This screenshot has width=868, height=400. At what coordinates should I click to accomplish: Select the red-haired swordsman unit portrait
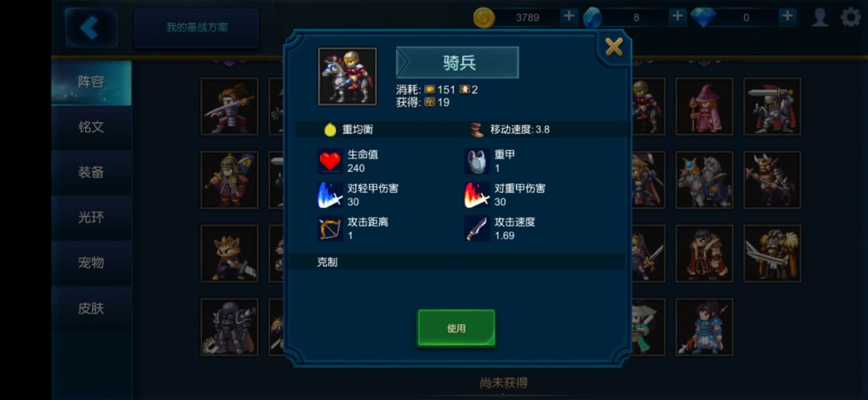point(229,106)
